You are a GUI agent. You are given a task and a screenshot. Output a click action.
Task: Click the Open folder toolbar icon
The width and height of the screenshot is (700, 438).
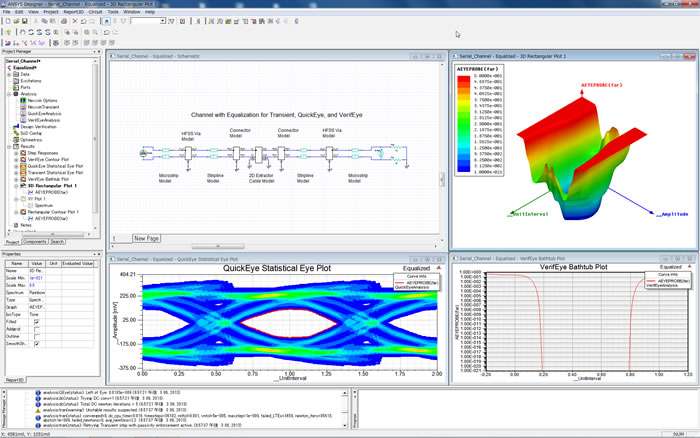click(16, 21)
